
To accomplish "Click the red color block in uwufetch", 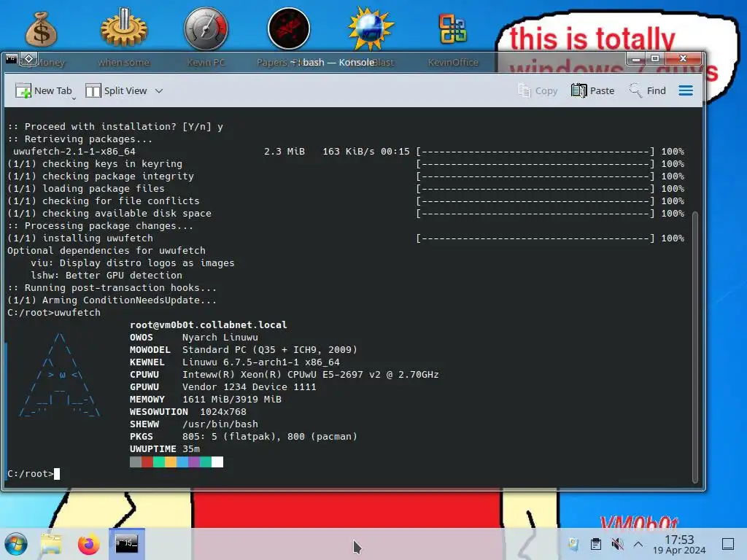I will tap(147, 462).
